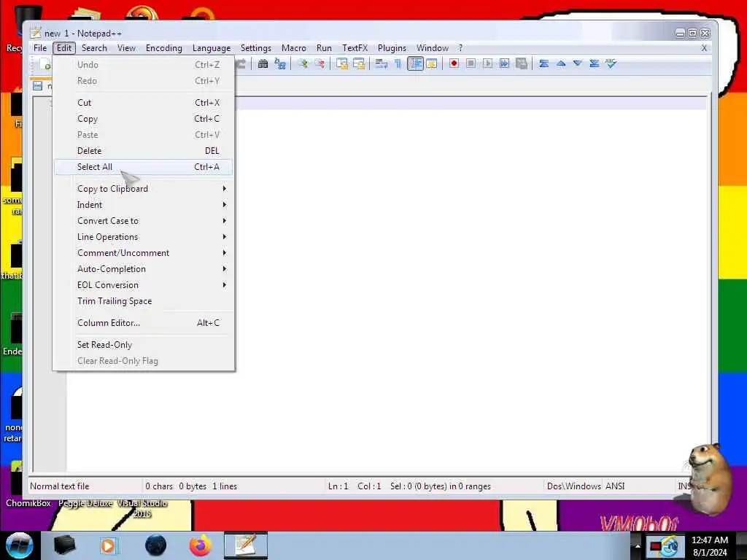
Task: Toggle synchronize vertical scrolling icon
Action: [x=341, y=64]
